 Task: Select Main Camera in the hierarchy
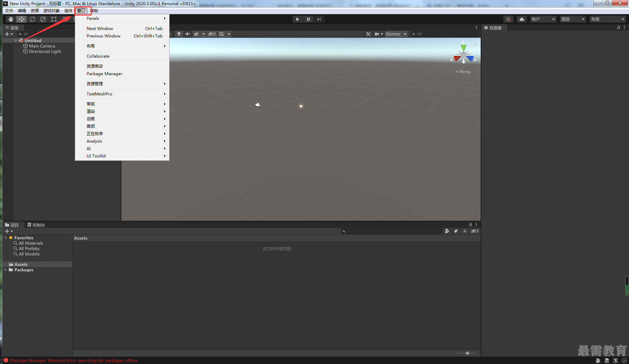tap(42, 46)
